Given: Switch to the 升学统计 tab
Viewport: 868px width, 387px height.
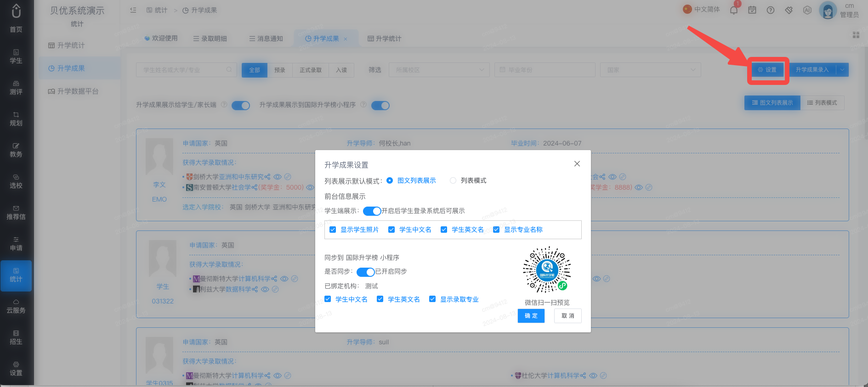Looking at the screenshot, I should [385, 39].
